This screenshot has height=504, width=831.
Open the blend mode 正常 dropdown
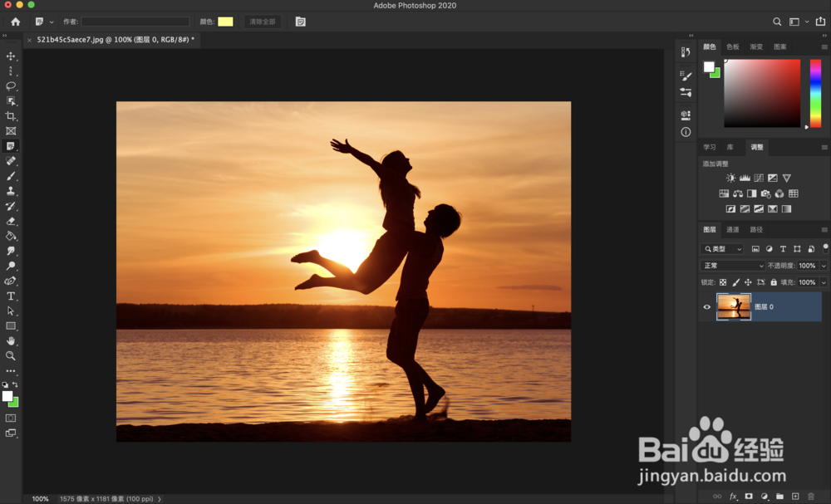732,265
